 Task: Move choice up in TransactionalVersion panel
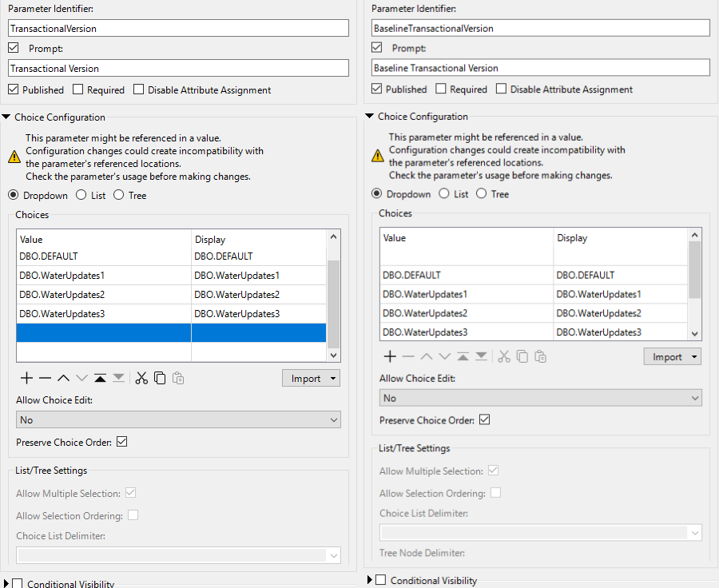(64, 378)
